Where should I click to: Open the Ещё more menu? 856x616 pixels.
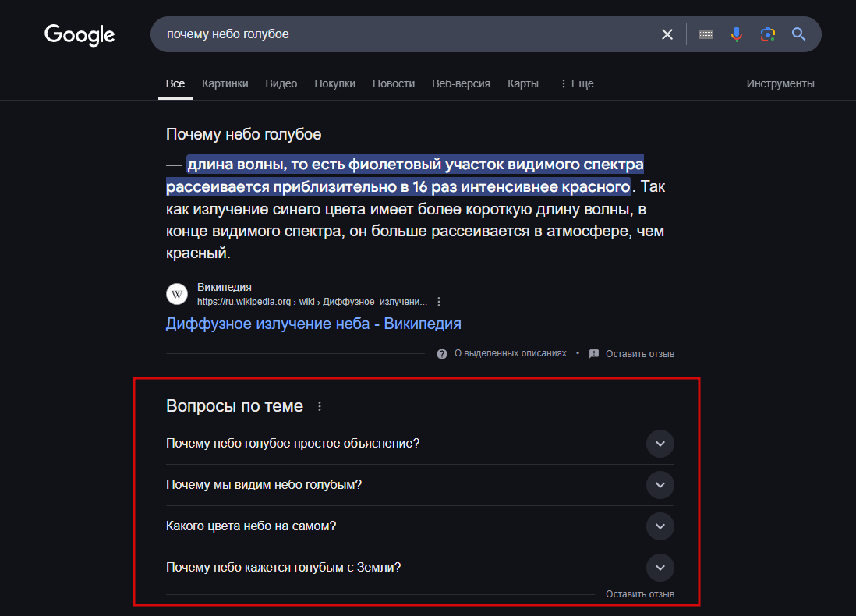coord(577,83)
